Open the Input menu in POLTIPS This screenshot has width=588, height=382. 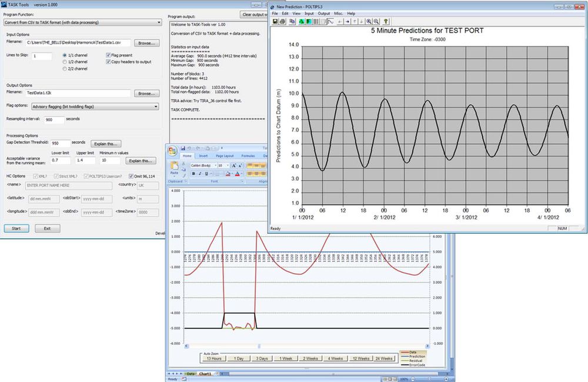(309, 14)
